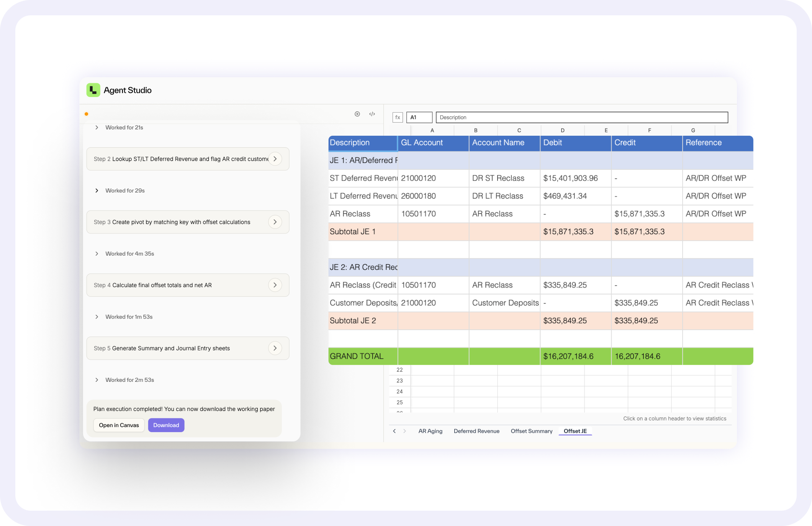The image size is (812, 526).
Task: Click the play circle icon in the chat header
Action: (x=357, y=114)
